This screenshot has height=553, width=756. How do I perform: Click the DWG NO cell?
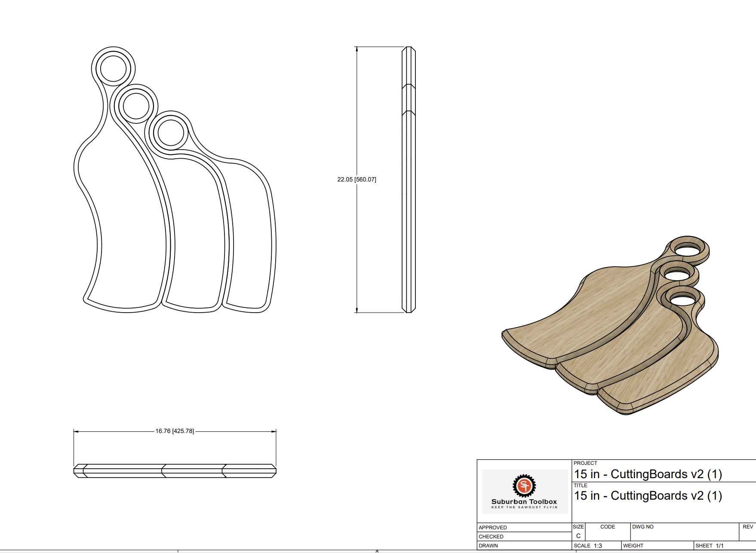[643, 527]
